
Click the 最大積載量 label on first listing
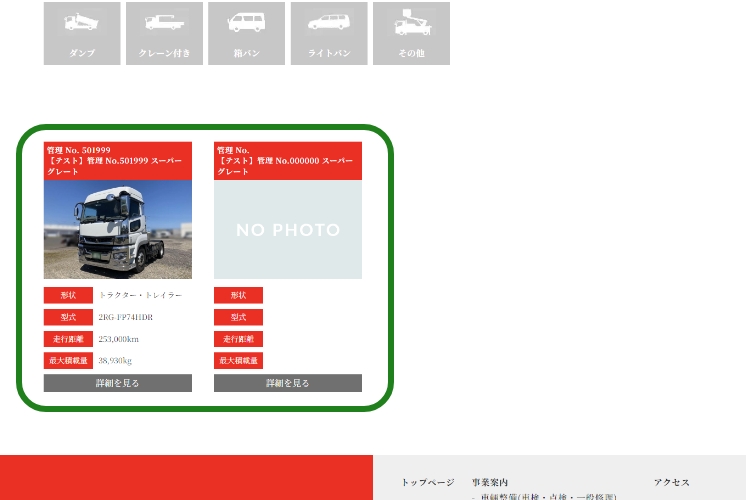(68, 360)
